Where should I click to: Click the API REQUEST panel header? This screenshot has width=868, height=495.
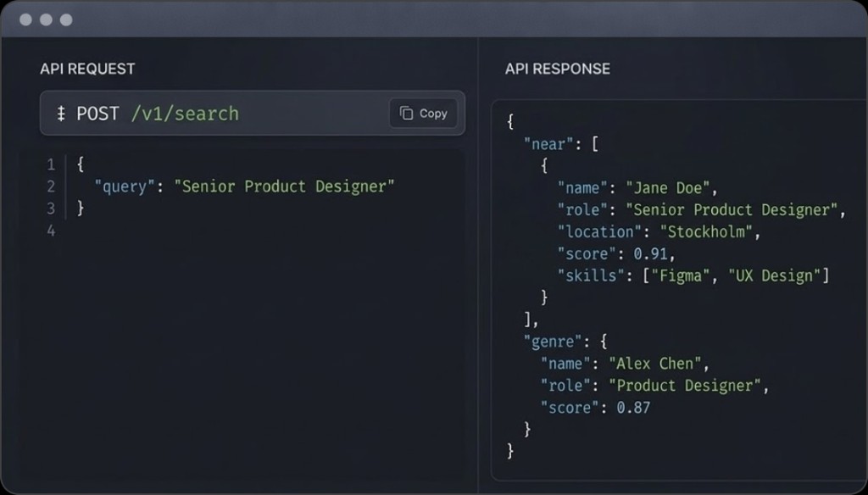click(x=87, y=69)
